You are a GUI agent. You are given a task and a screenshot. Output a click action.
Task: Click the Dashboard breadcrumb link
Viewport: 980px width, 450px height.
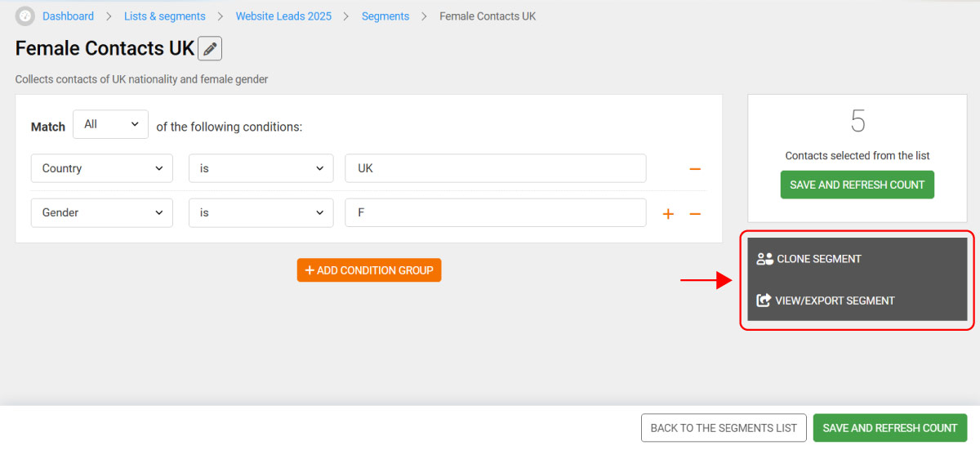point(68,16)
